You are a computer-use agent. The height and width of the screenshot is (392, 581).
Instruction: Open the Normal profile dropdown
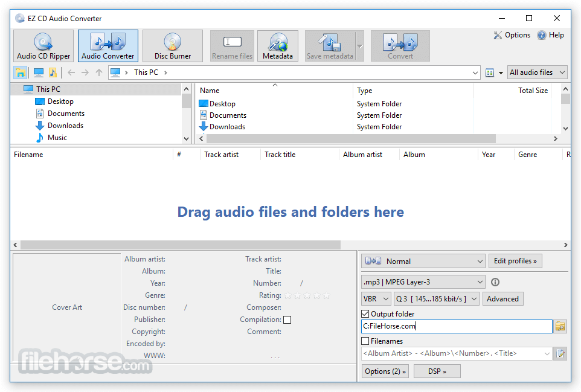[423, 261]
